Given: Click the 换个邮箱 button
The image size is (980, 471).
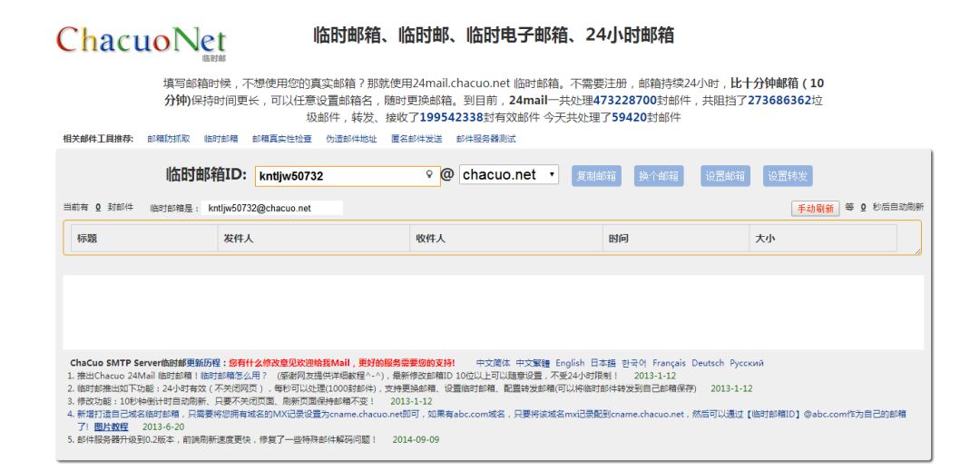Looking at the screenshot, I should 659,176.
